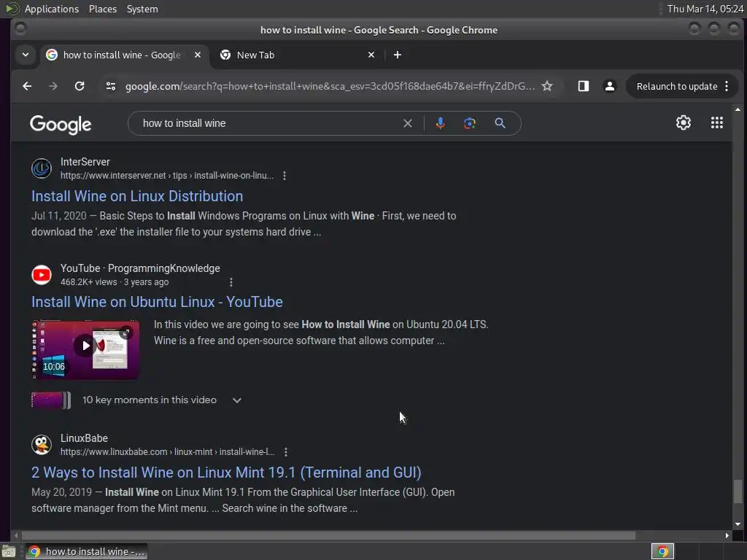
Task: Click the magnifier search button
Action: point(500,123)
